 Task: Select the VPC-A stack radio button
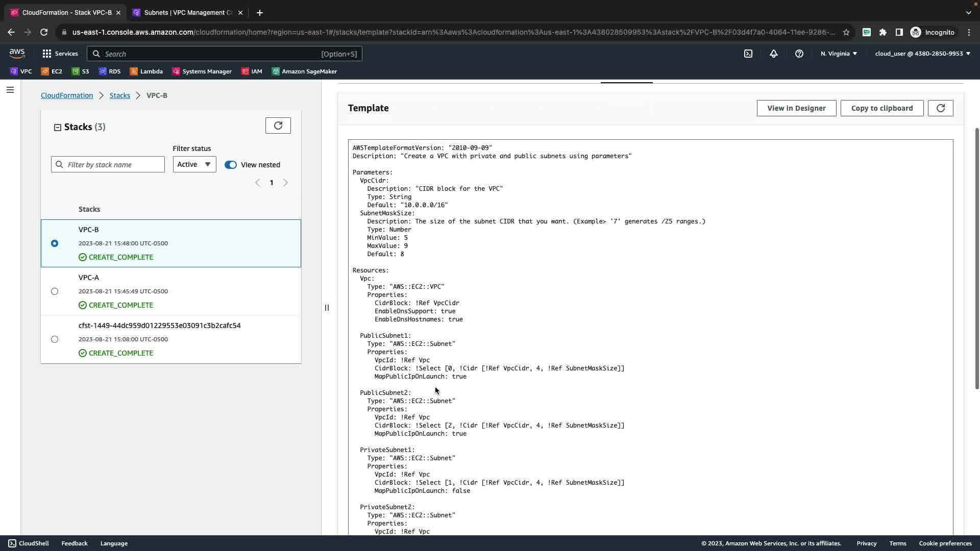pos(55,291)
